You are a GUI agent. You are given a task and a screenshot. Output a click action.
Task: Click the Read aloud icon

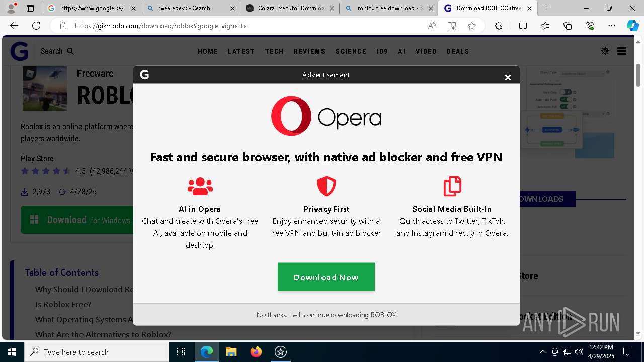(432, 26)
